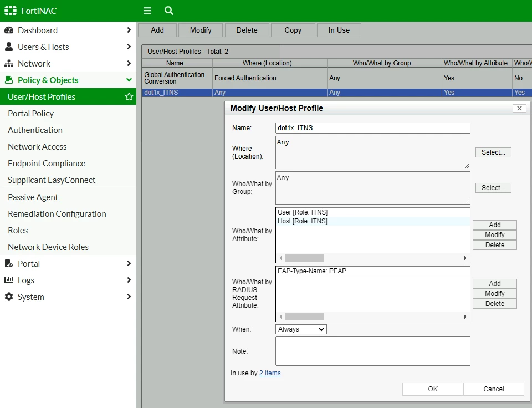Select Host [Role: ITNS] attribute row
The height and width of the screenshot is (408, 532).
(x=373, y=221)
